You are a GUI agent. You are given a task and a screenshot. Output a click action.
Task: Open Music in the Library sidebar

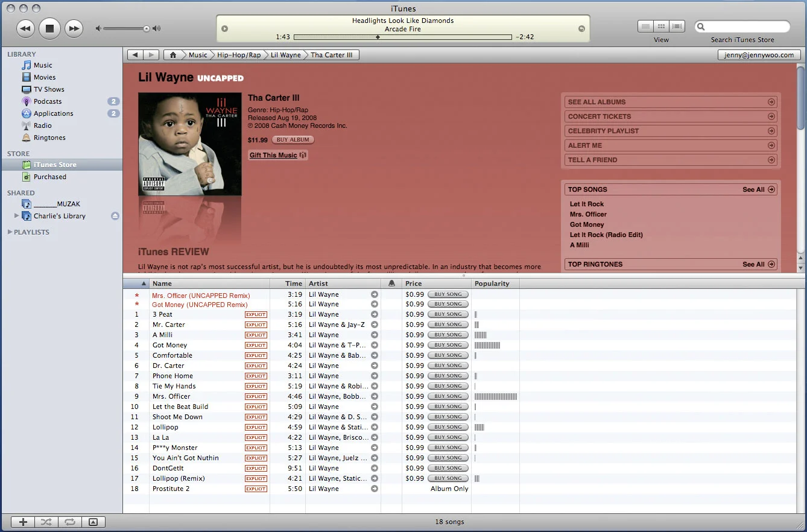[43, 65]
